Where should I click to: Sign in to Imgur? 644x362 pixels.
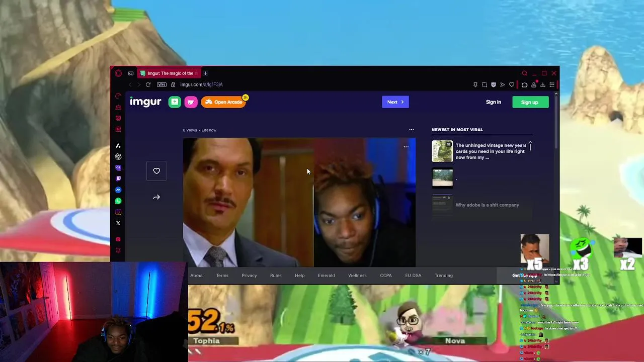click(494, 102)
